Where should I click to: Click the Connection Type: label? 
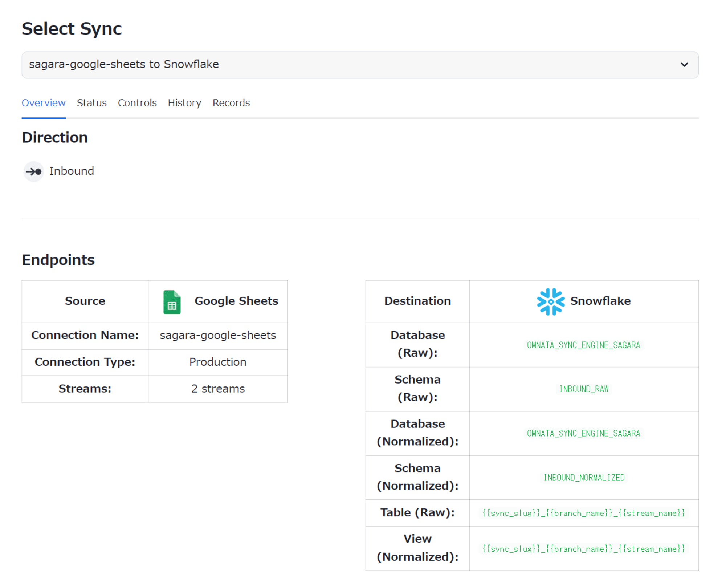[85, 362]
